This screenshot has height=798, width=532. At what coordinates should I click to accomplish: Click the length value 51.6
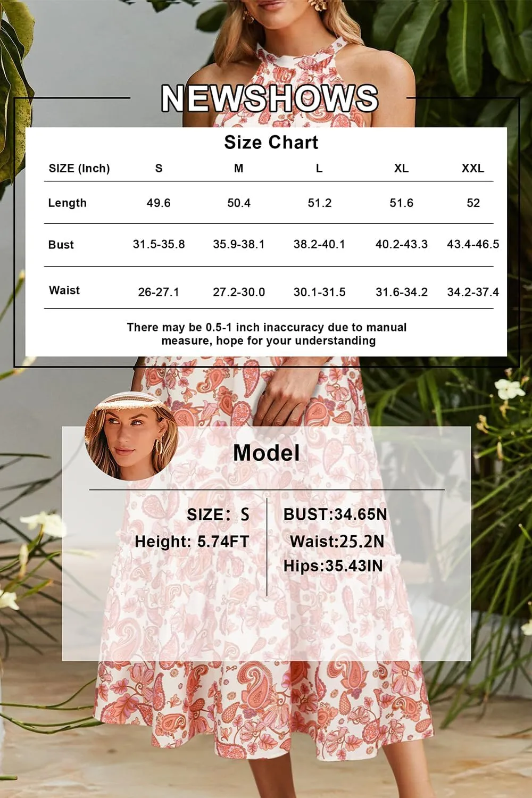[x=402, y=203]
